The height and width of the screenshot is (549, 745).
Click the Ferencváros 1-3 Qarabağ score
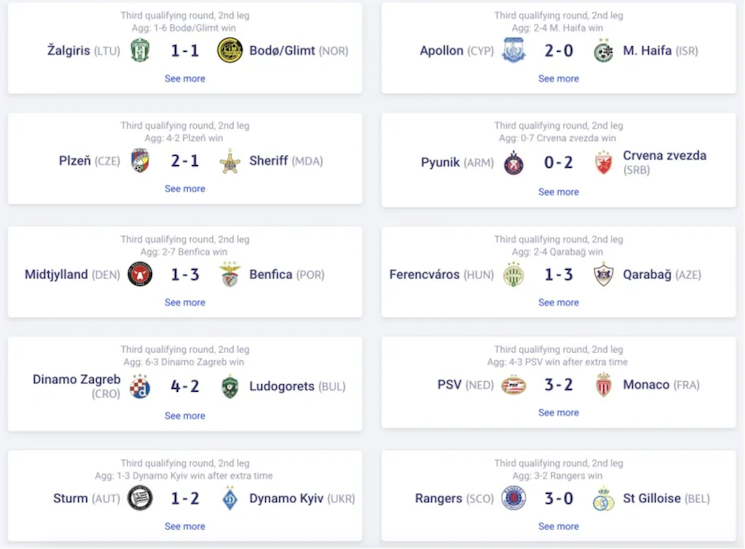coord(558,274)
